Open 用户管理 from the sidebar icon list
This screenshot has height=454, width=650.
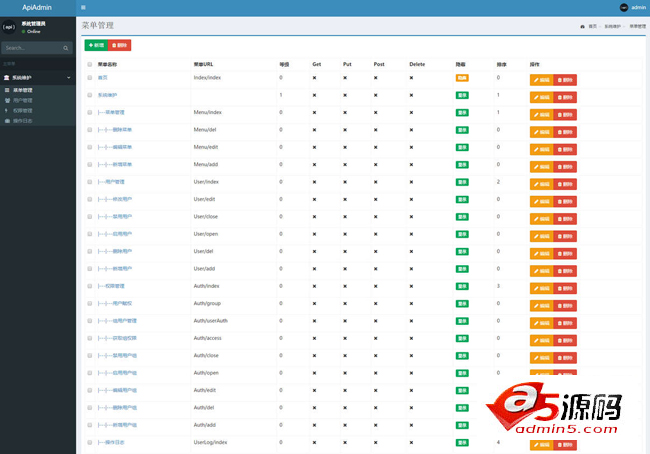22,100
